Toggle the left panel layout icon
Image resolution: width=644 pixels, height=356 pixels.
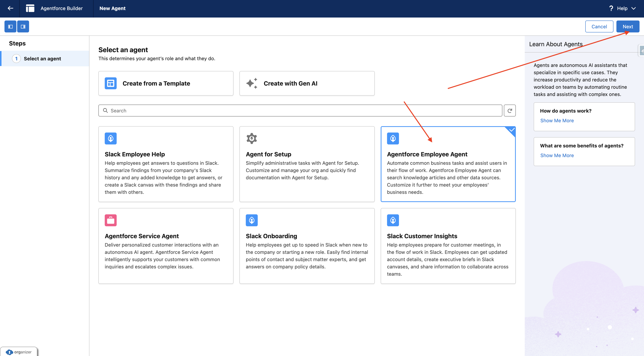10,26
